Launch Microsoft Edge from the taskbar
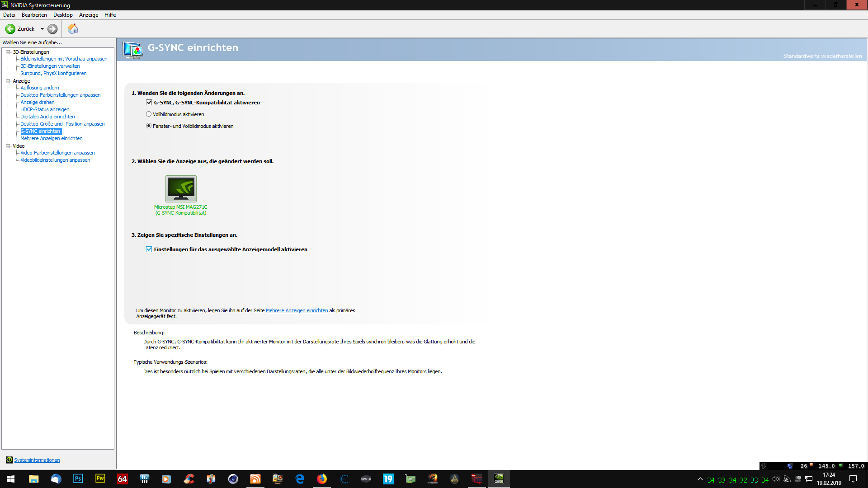 click(299, 479)
